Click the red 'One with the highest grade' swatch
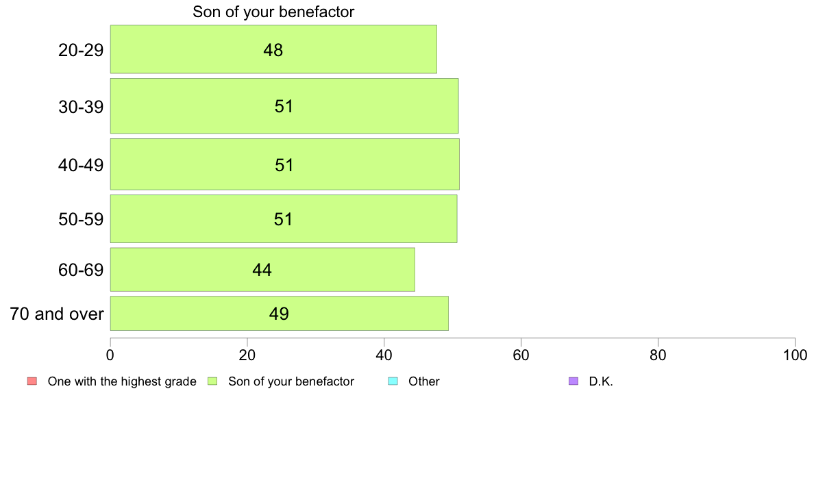 click(32, 381)
